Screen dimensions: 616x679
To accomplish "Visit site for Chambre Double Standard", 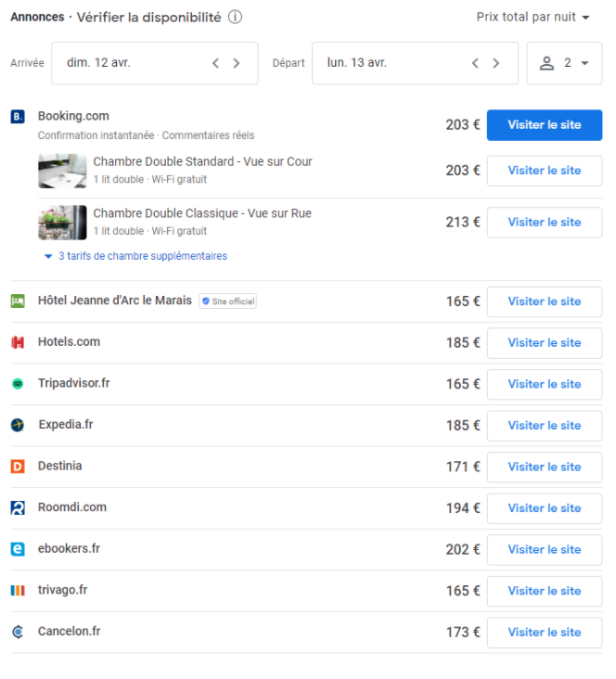I will [545, 171].
